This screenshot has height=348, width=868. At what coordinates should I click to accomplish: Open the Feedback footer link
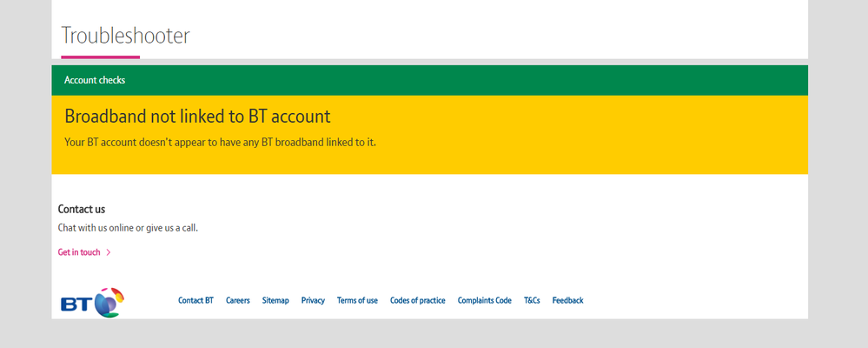pyautogui.click(x=567, y=300)
